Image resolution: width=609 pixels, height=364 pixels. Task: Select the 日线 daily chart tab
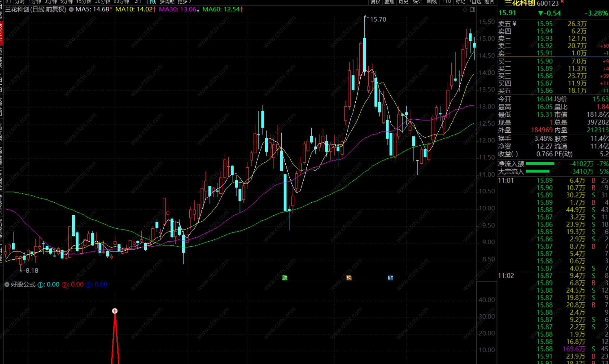[151, 2]
